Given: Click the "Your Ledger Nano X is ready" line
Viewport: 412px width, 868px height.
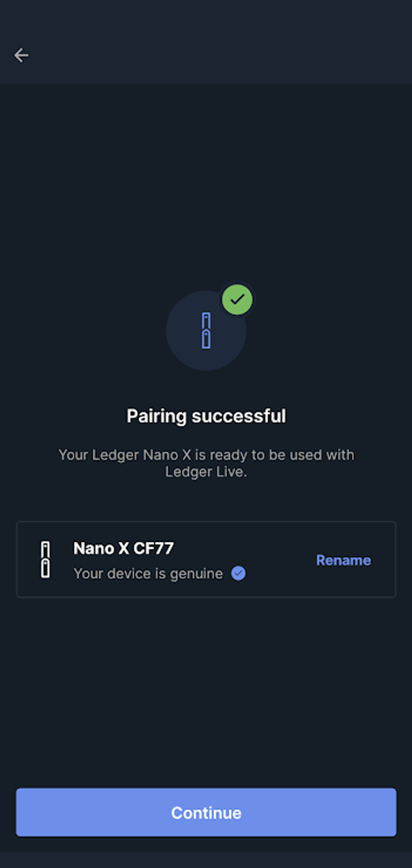Looking at the screenshot, I should click(x=206, y=455).
